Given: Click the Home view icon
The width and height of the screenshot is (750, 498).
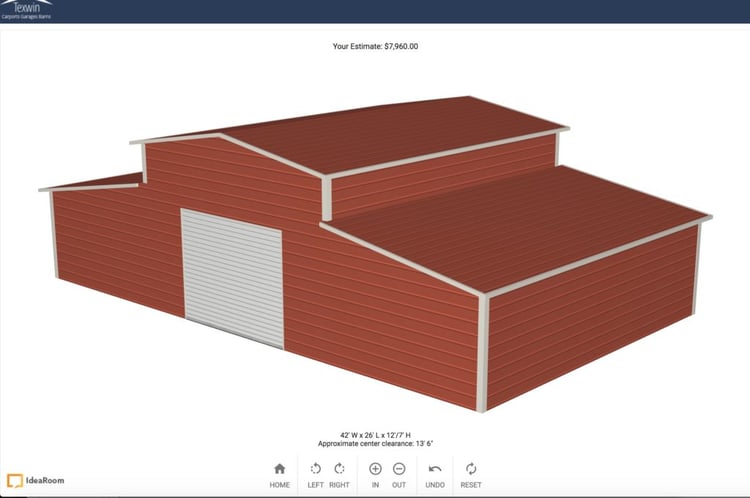Looking at the screenshot, I should click(279, 469).
